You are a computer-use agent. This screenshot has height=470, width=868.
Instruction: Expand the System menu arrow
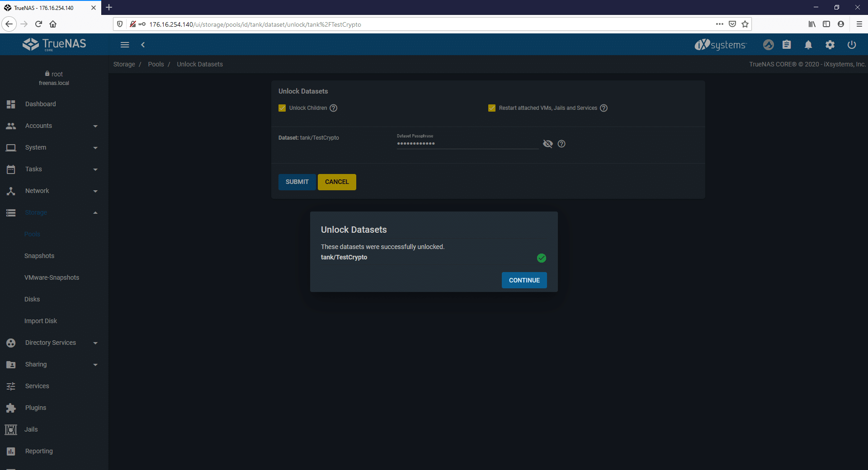[95, 148]
